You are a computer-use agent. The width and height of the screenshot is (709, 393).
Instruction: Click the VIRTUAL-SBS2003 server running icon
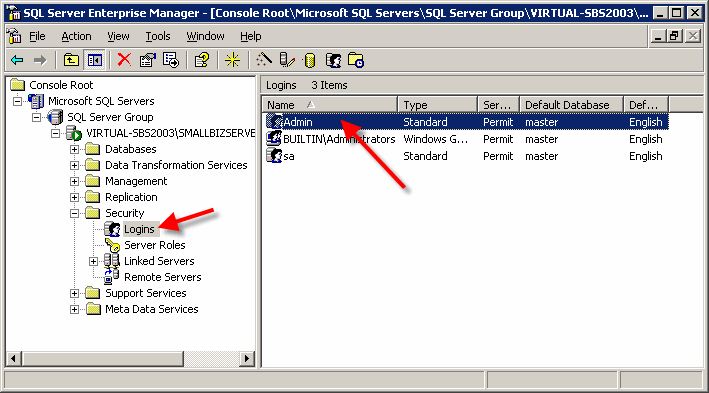click(x=74, y=133)
